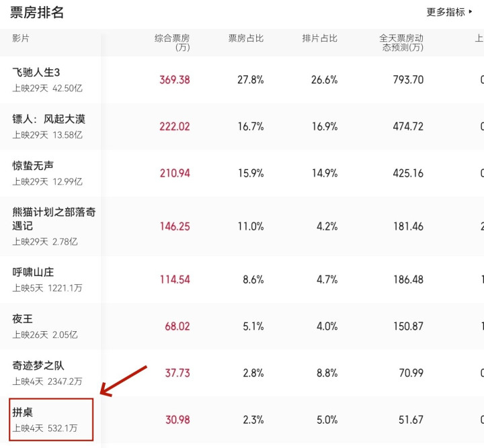Select forecast value 150.87
The width and height of the screenshot is (484, 448).
[x=408, y=326]
